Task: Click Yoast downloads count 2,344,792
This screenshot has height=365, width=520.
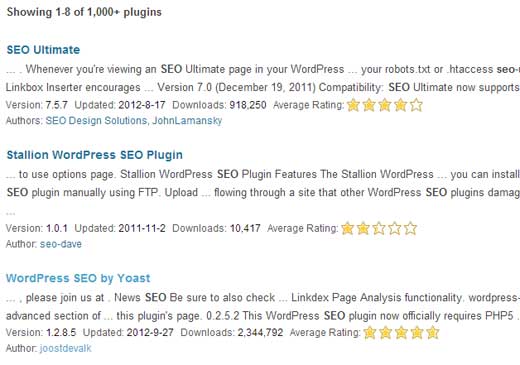Action: tap(260, 333)
